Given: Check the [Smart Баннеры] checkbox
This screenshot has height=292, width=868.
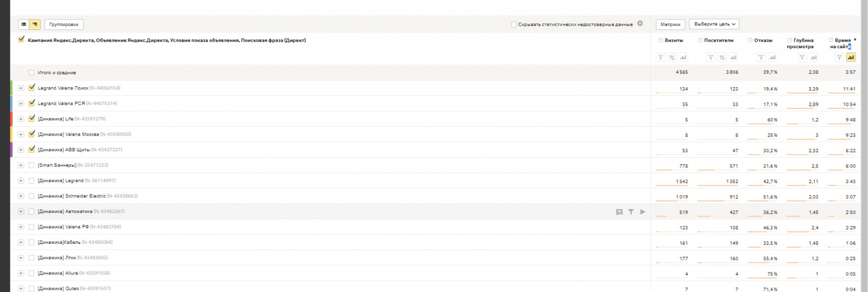Looking at the screenshot, I should tap(31, 165).
